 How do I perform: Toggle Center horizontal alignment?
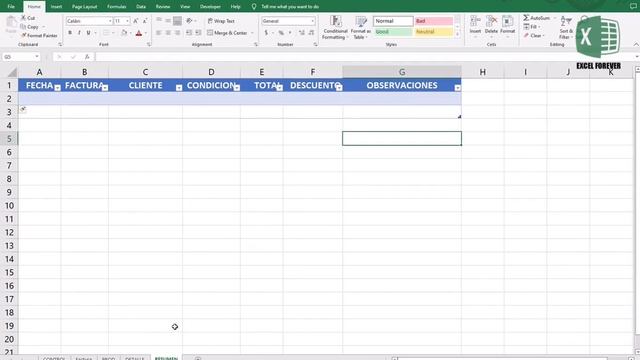168,33
